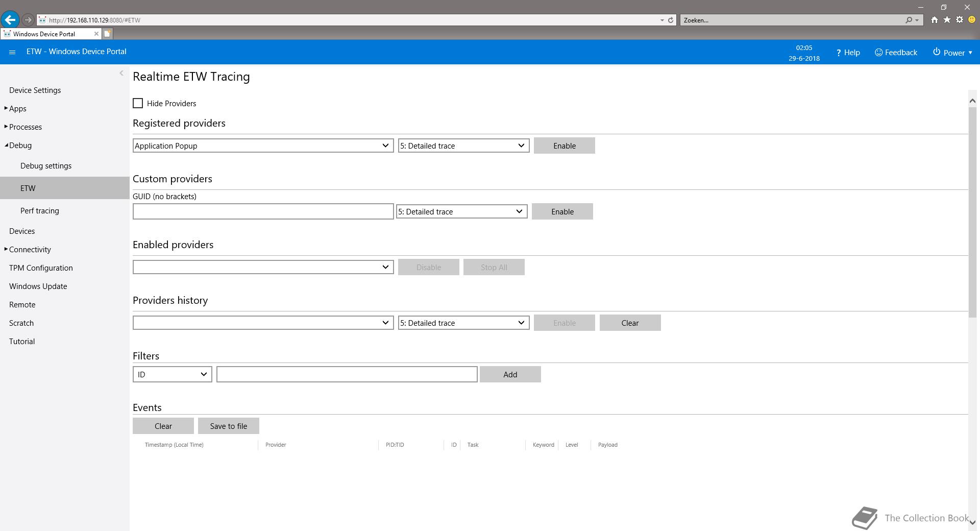The height and width of the screenshot is (531, 980).
Task: Open the Scratch page
Action: (21, 323)
